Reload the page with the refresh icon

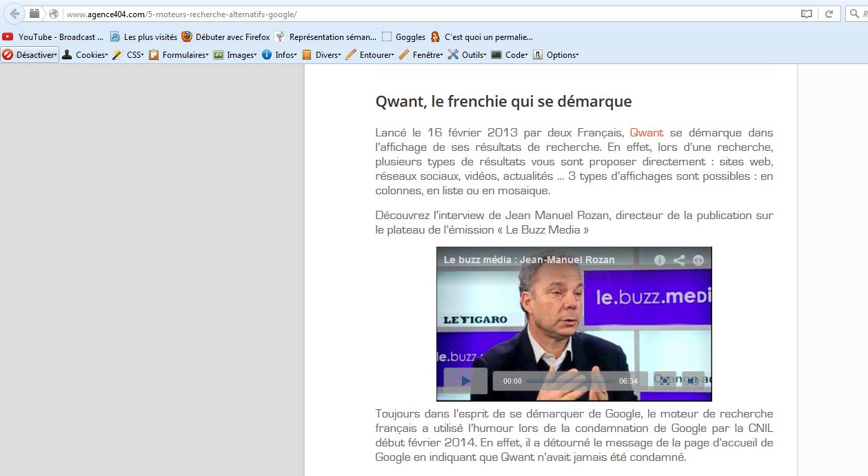pyautogui.click(x=829, y=14)
